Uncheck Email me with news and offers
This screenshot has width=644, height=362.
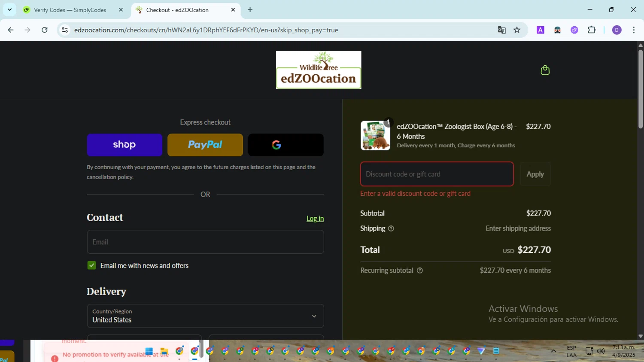click(x=91, y=265)
